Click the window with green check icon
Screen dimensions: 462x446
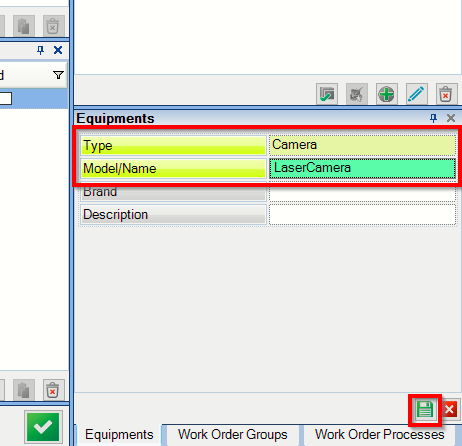[327, 94]
